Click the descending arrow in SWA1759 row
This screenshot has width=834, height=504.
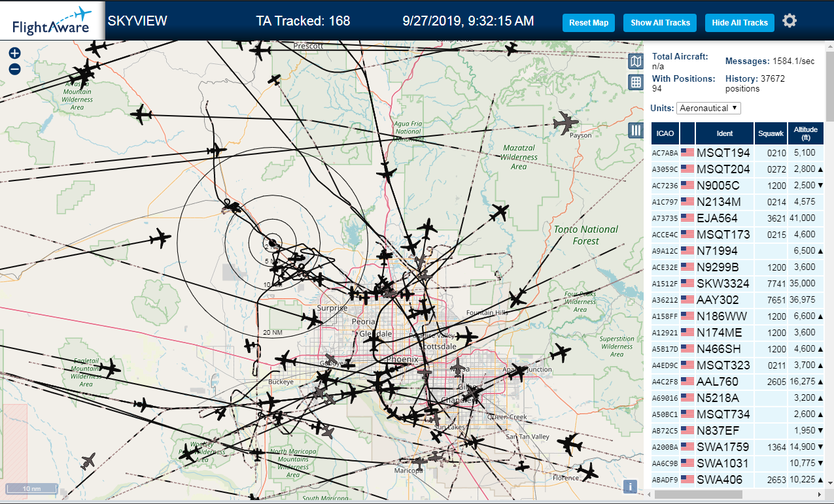pos(820,447)
